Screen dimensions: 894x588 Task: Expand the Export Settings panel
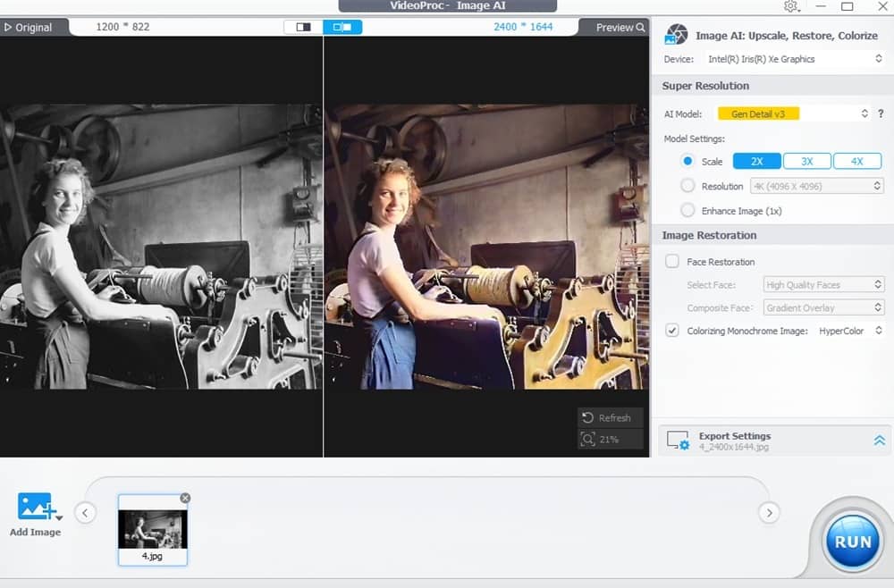pos(879,441)
